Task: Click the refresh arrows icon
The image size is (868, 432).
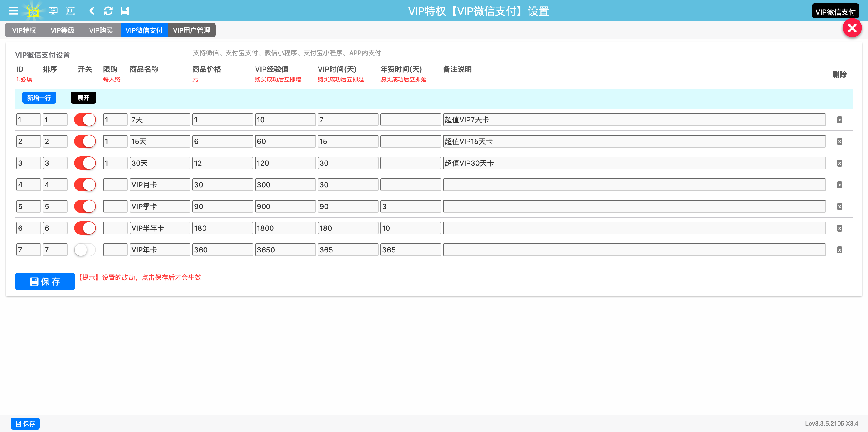Action: [x=108, y=11]
